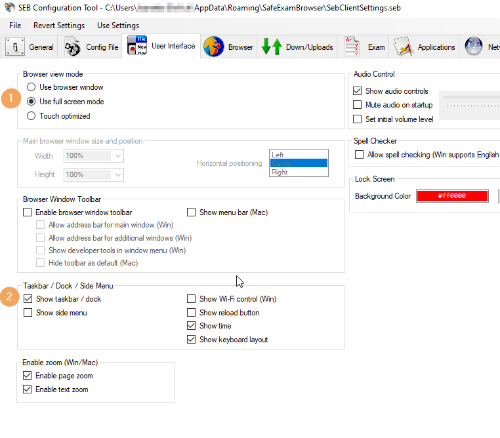Choose Left in Horizontal positioning list
This screenshot has width=500, height=438.
coord(299,155)
